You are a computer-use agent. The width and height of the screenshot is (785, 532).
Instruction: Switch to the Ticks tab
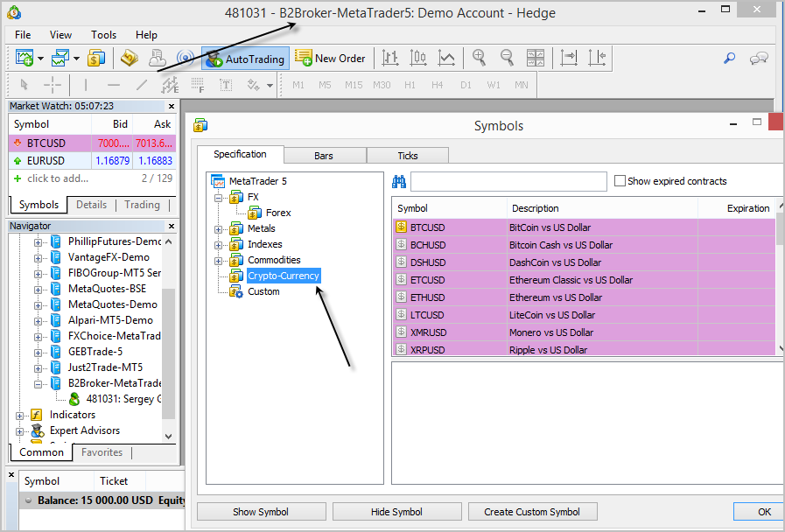[408, 156]
